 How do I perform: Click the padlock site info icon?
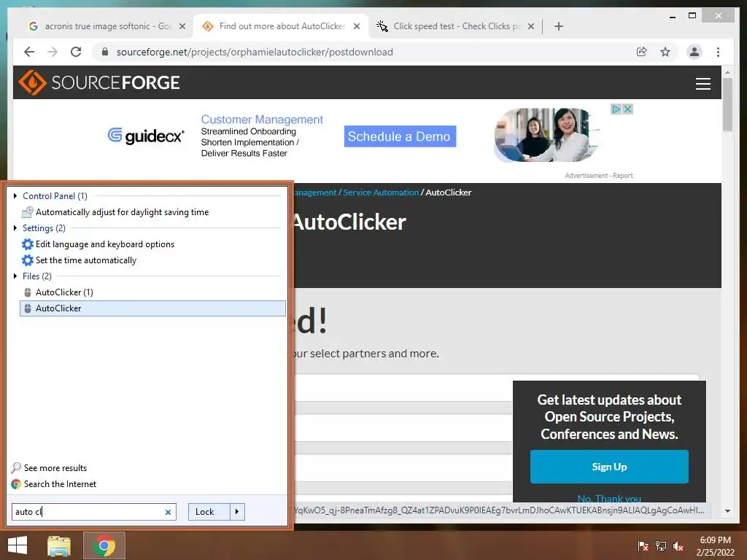point(105,52)
